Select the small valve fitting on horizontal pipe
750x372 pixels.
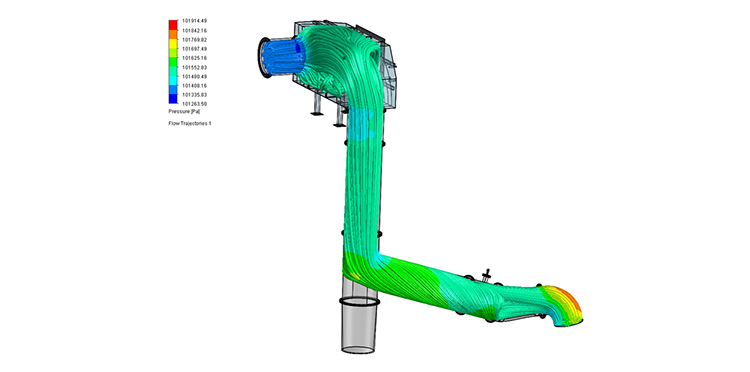pyautogui.click(x=487, y=275)
